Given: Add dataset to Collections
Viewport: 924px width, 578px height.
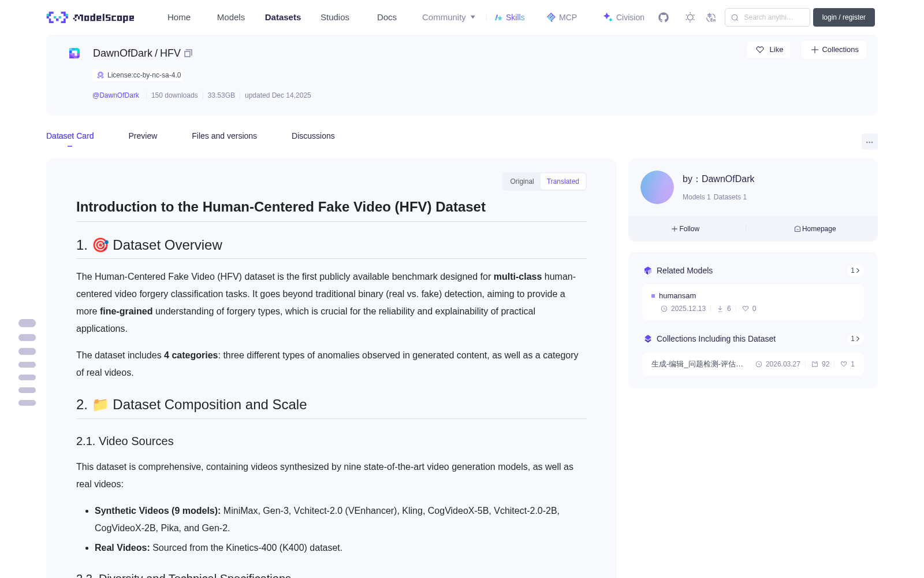Looking at the screenshot, I should [x=834, y=50].
